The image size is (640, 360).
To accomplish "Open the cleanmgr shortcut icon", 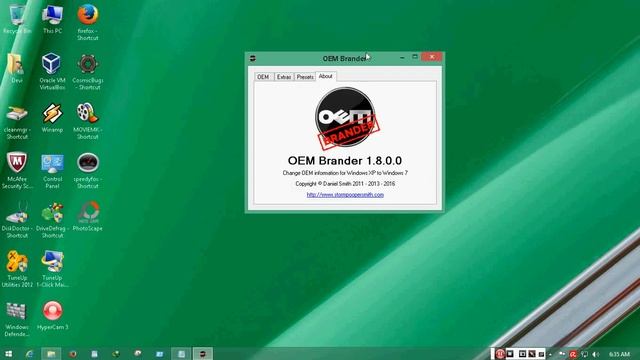I will [x=17, y=122].
